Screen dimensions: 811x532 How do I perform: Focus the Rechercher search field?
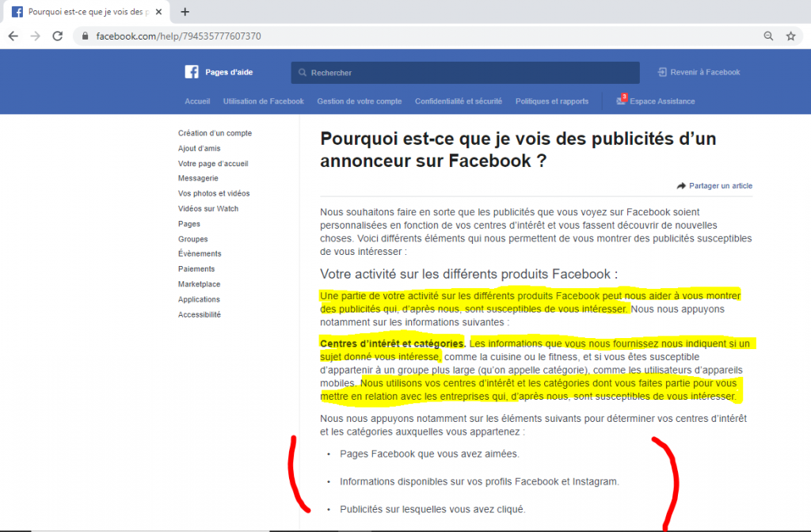tap(466, 72)
